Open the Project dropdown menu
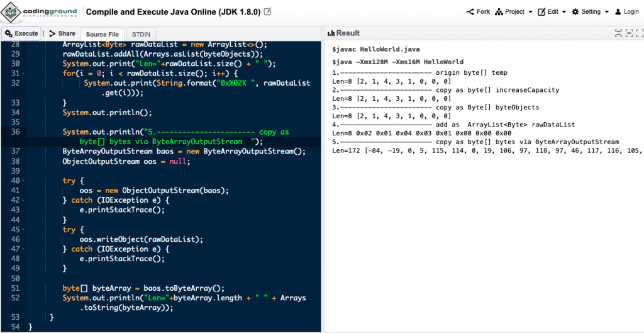This screenshot has width=644, height=333. coord(514,11)
